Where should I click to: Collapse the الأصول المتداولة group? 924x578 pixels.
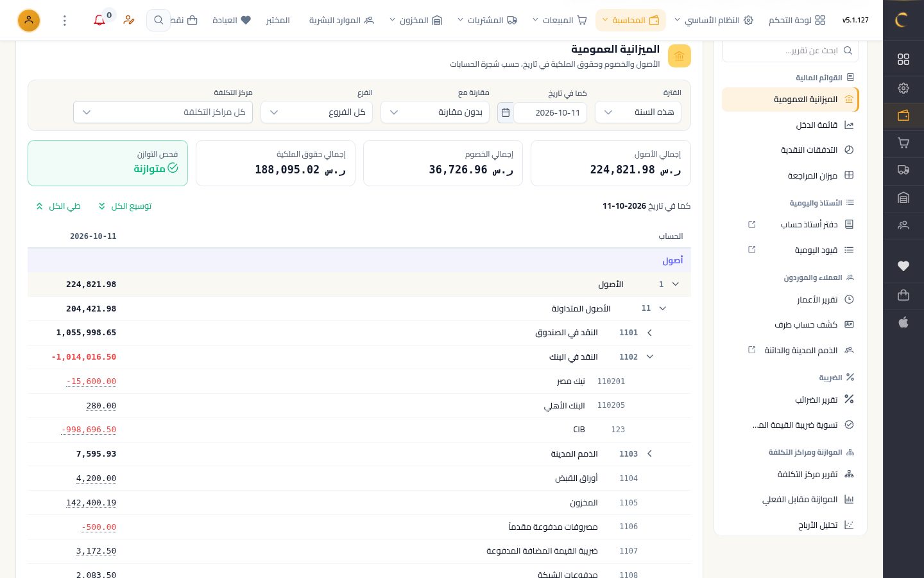tap(663, 308)
